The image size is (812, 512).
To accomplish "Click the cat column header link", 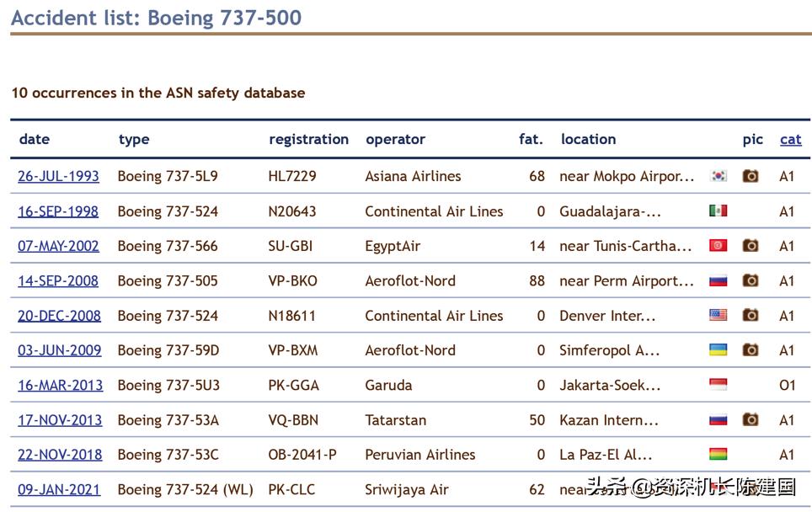I will (x=790, y=139).
